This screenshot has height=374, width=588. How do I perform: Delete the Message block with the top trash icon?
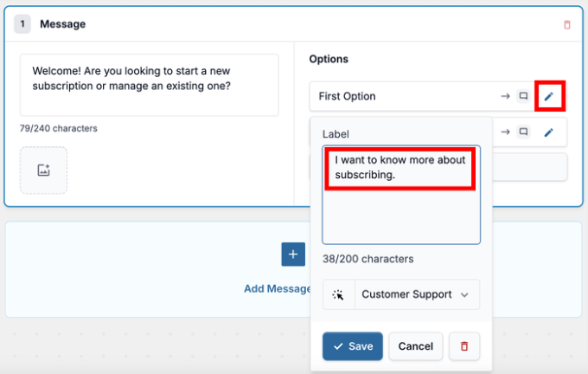pyautogui.click(x=567, y=25)
